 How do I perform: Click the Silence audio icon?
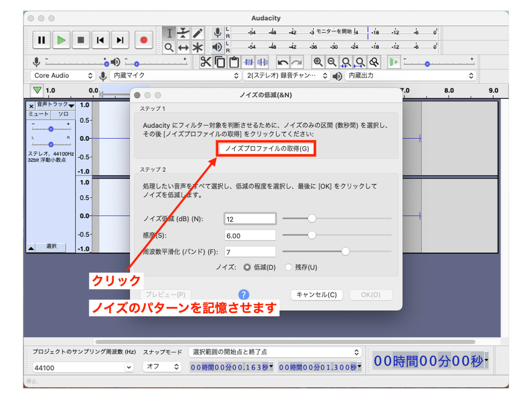pyautogui.click(x=262, y=62)
